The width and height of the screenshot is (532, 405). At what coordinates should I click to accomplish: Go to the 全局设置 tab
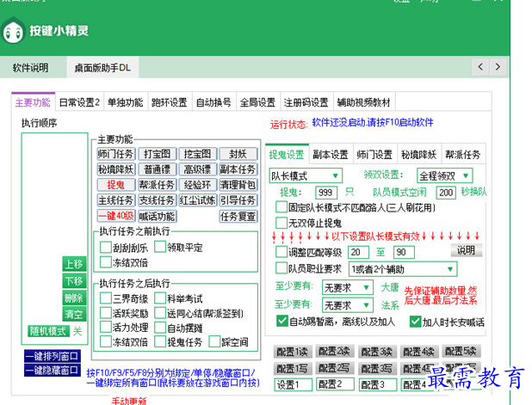click(257, 102)
